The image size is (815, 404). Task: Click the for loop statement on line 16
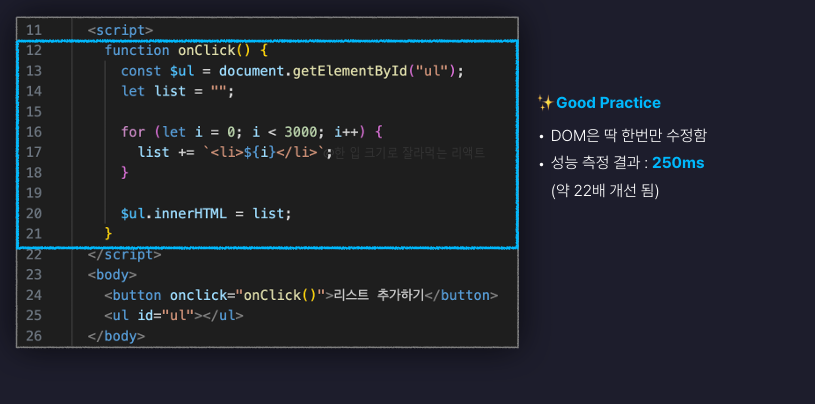[x=252, y=132]
